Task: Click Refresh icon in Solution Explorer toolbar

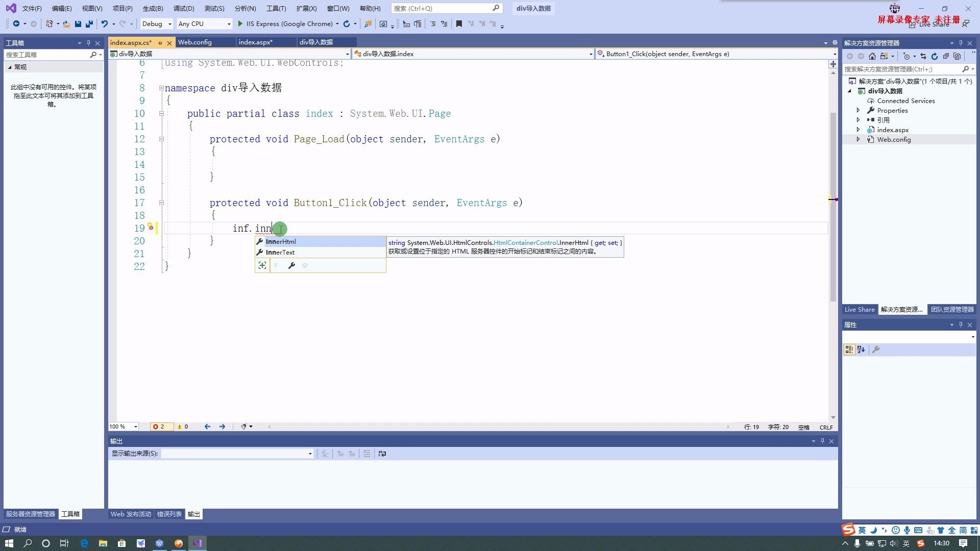Action: tap(935, 56)
